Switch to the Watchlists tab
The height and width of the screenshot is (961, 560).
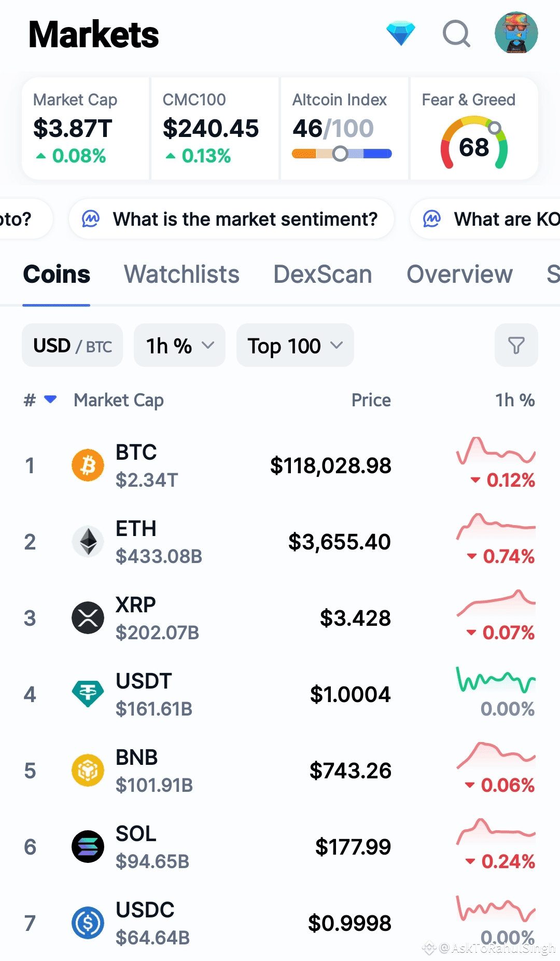181,274
